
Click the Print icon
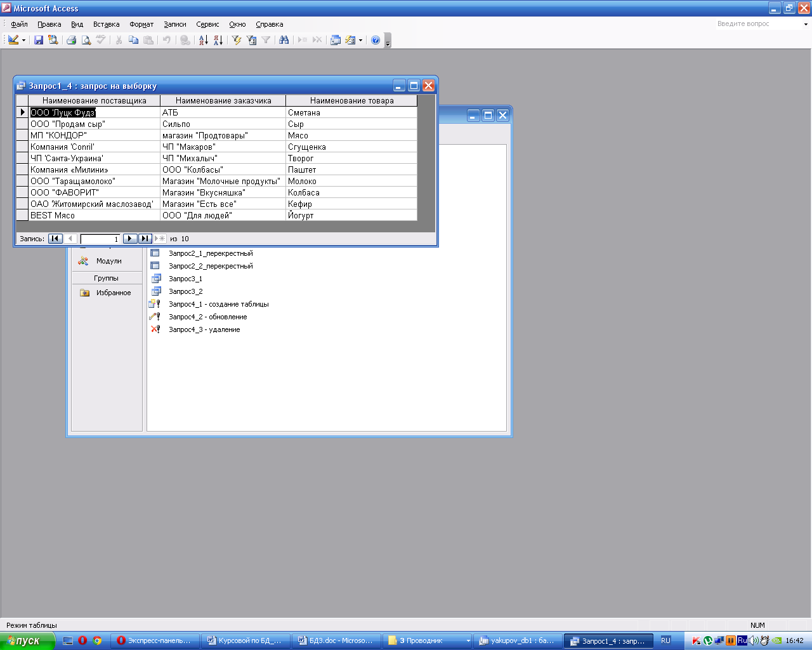click(x=71, y=40)
